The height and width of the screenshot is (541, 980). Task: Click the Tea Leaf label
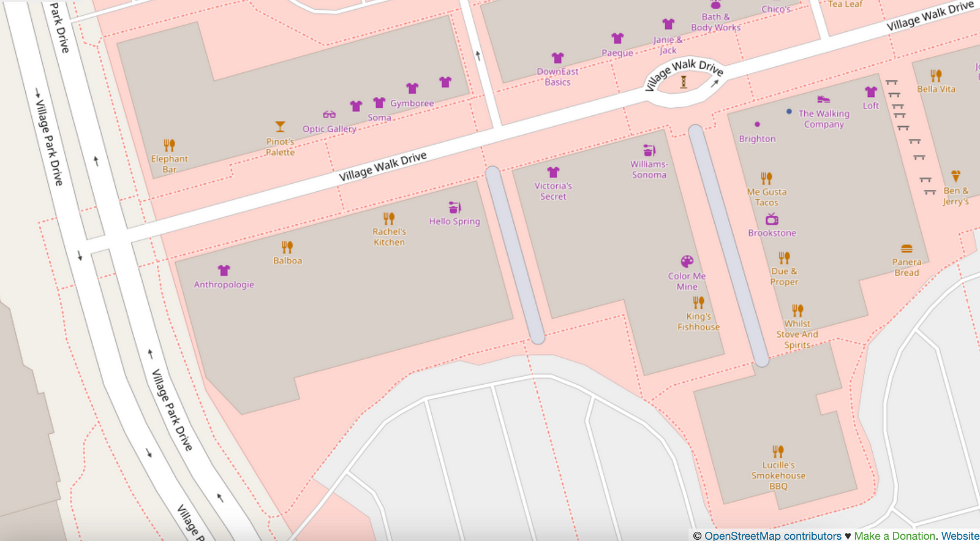(845, 4)
